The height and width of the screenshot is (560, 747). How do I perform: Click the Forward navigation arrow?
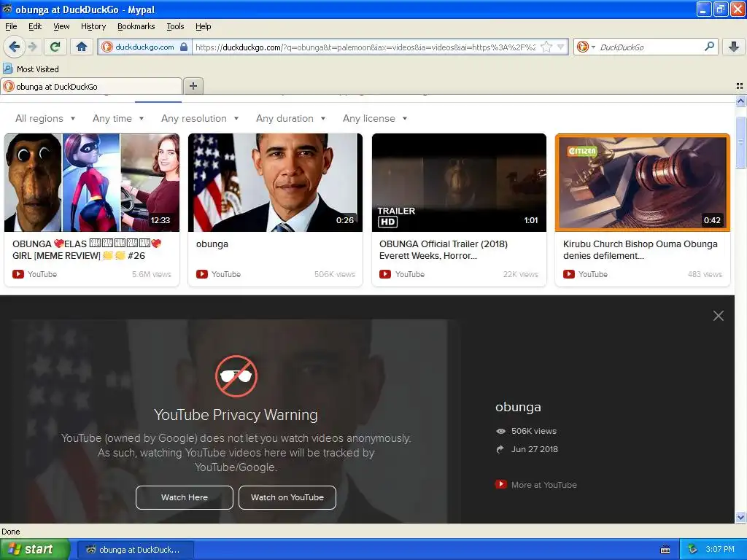coord(32,47)
